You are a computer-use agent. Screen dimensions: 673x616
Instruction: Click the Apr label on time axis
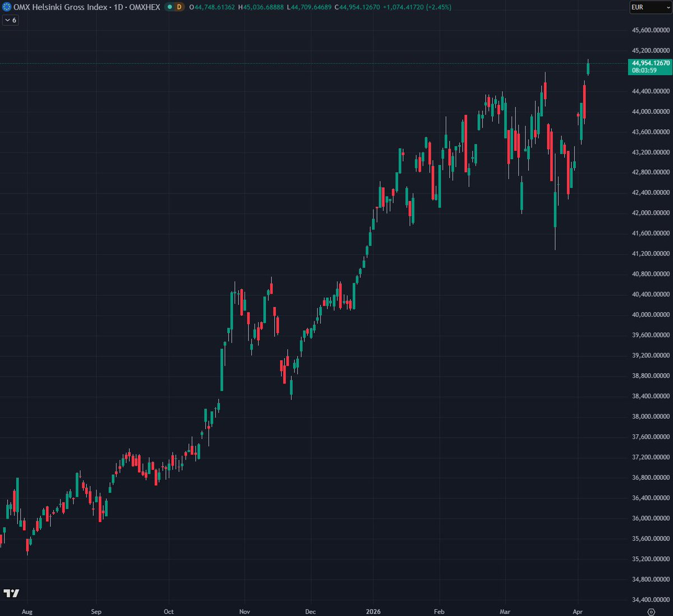578,612
